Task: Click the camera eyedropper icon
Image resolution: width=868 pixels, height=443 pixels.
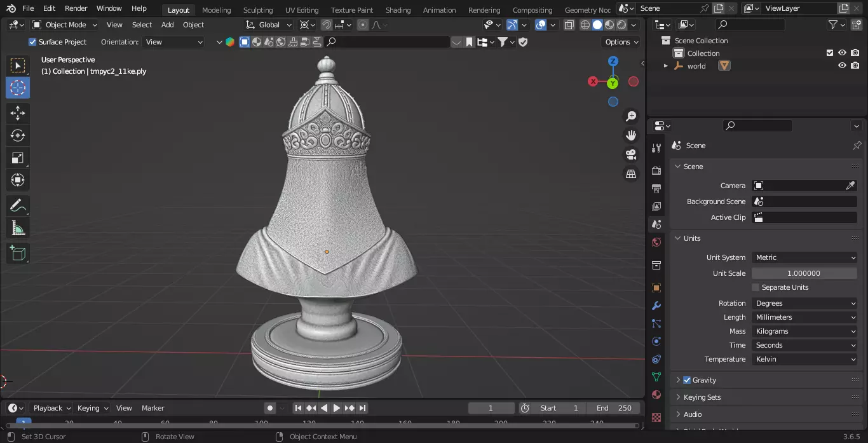Action: tap(850, 186)
